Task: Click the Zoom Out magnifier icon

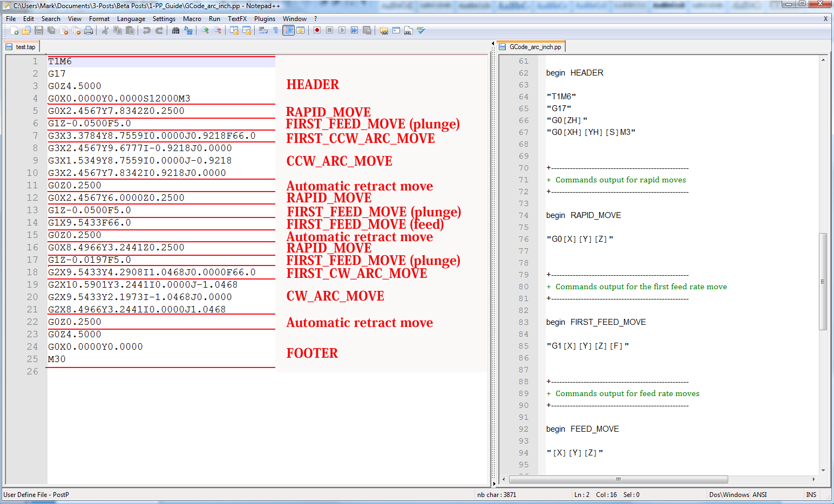Action: 218,30
